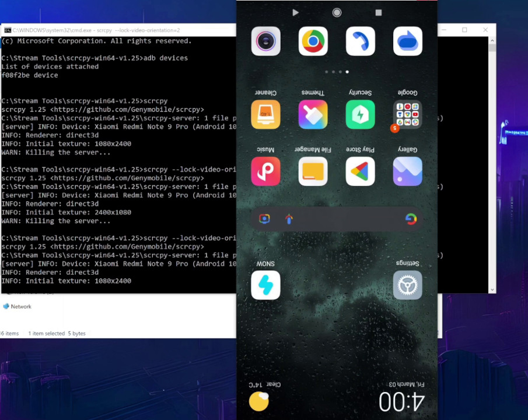Tap the 4:00 clock widget
Viewport: 528px width, 420px height.
pyautogui.click(x=401, y=401)
